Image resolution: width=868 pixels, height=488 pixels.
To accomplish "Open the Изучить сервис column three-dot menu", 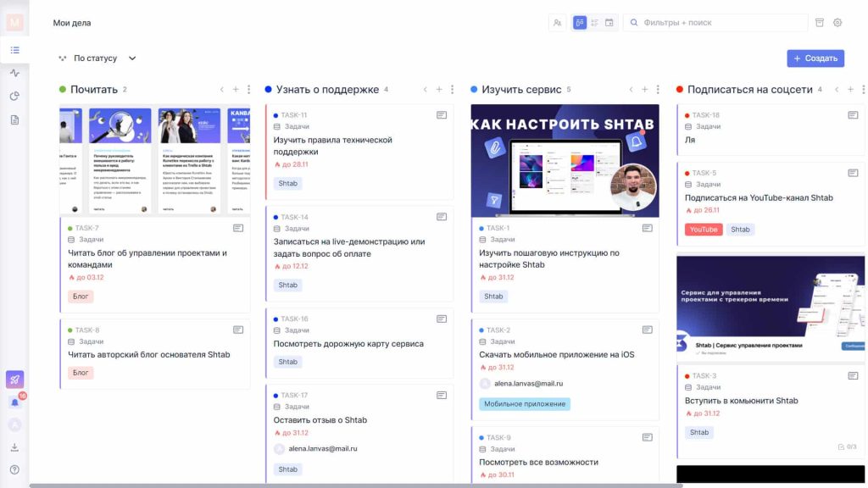I will [x=658, y=90].
